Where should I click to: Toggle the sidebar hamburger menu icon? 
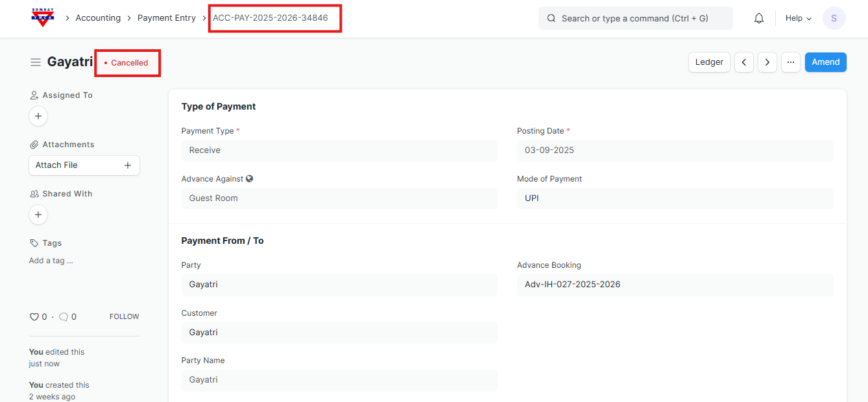(x=36, y=62)
